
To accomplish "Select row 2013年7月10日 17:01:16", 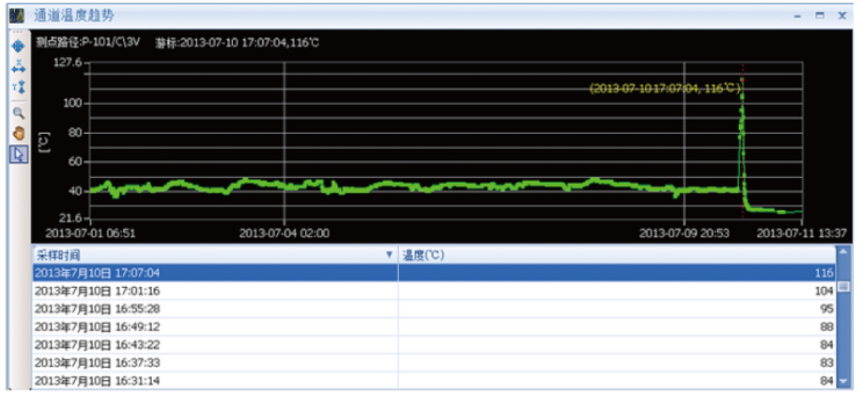I will pyautogui.click(x=434, y=291).
